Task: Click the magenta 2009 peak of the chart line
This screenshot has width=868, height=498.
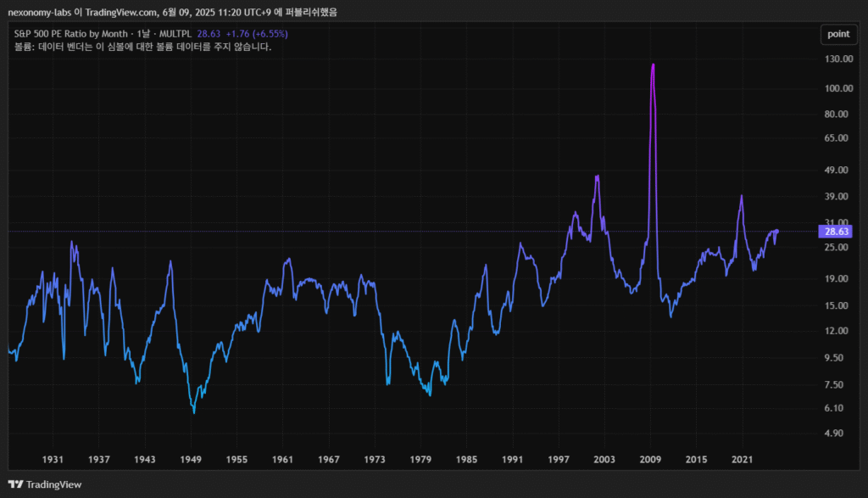Action: 653,65
